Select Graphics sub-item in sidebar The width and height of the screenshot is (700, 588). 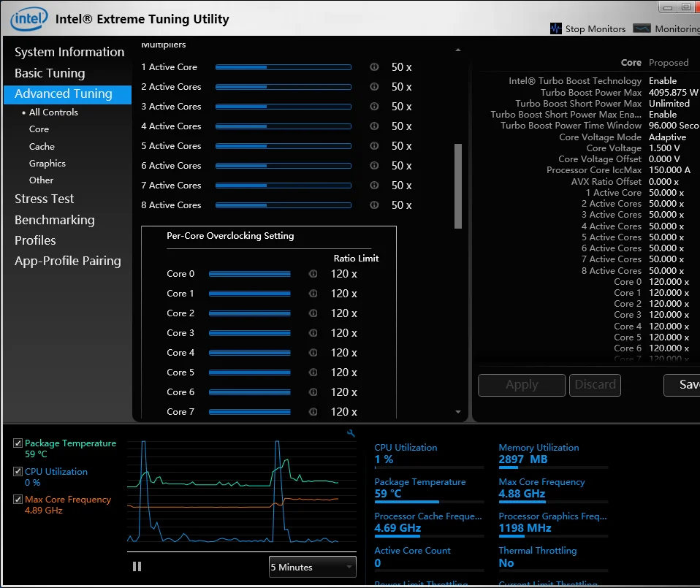point(47,164)
